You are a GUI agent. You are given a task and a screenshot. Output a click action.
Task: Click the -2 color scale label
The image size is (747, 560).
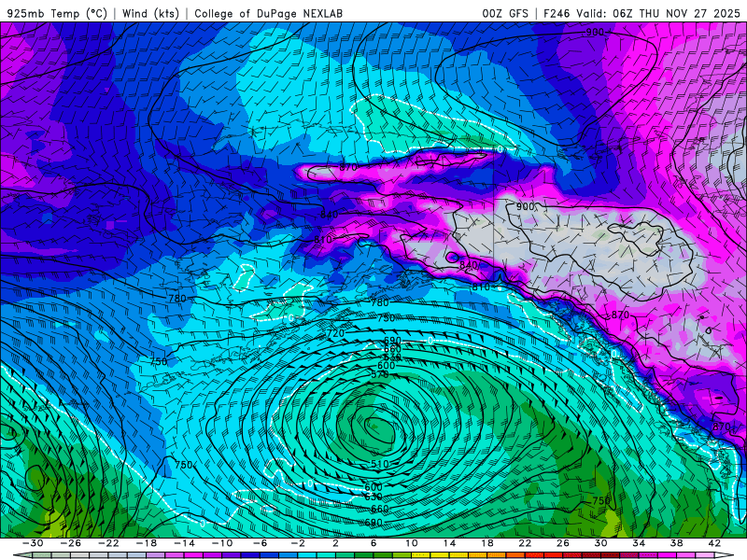point(298,543)
